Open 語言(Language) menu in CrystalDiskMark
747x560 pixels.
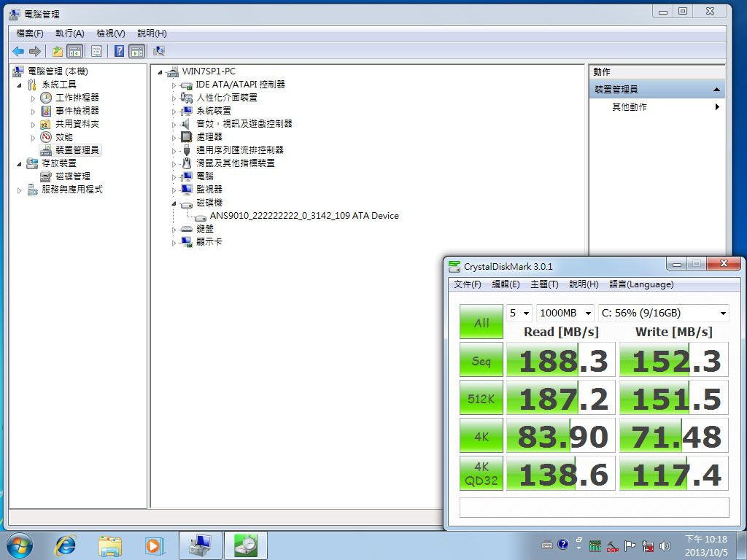click(x=641, y=284)
